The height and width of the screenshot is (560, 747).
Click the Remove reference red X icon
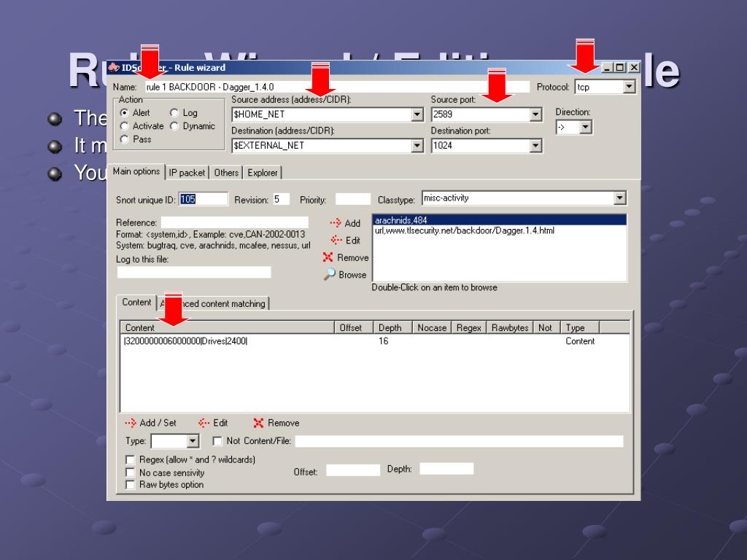click(328, 257)
